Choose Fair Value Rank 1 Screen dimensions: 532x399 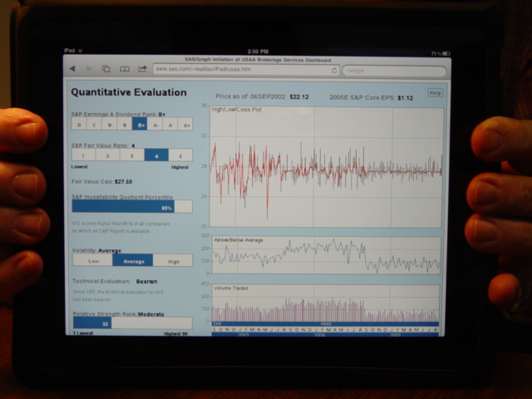(83, 155)
